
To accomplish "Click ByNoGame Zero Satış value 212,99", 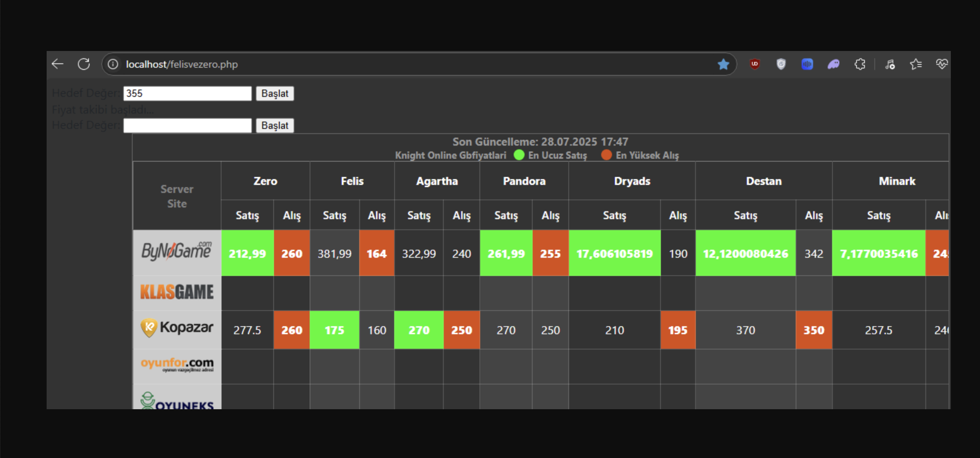I will [x=247, y=253].
